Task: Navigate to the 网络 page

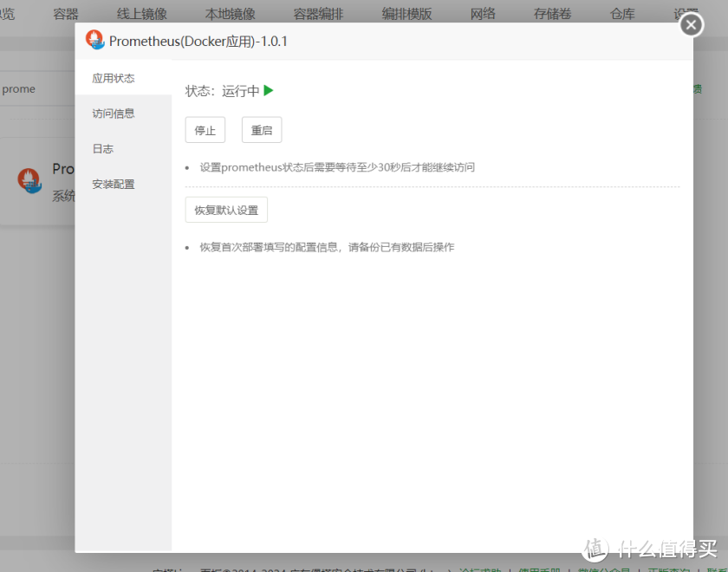Action: click(483, 12)
